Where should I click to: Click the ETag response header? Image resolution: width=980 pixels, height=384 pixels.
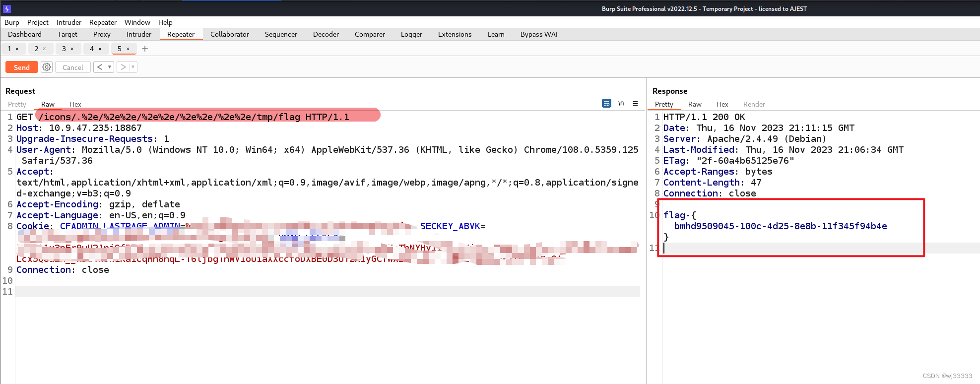[728, 161]
